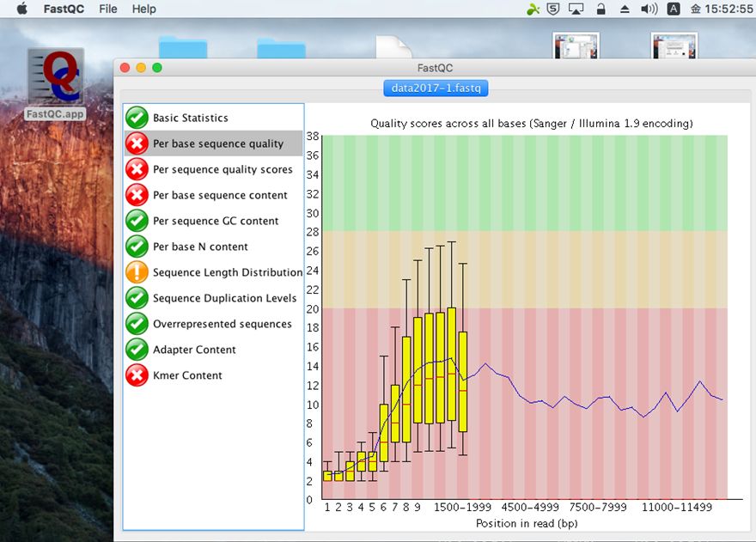Select the white document icon on desktop
This screenshot has height=542, width=756.
pos(393,47)
